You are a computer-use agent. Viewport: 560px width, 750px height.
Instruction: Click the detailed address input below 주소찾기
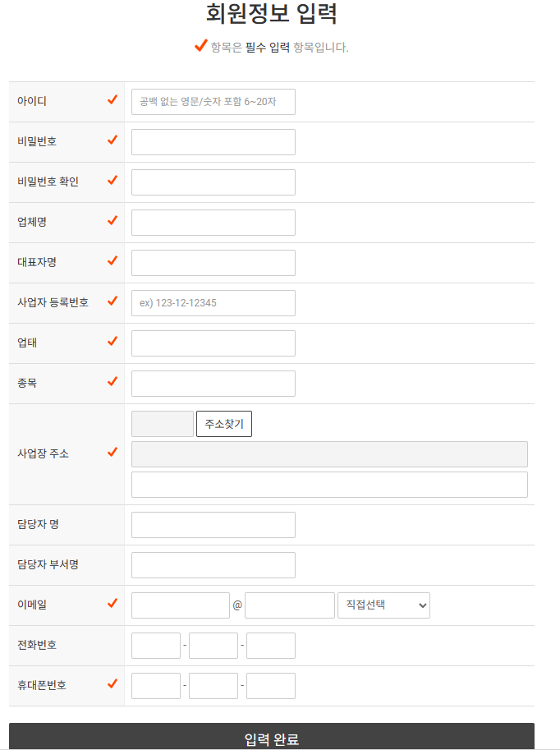(328, 484)
